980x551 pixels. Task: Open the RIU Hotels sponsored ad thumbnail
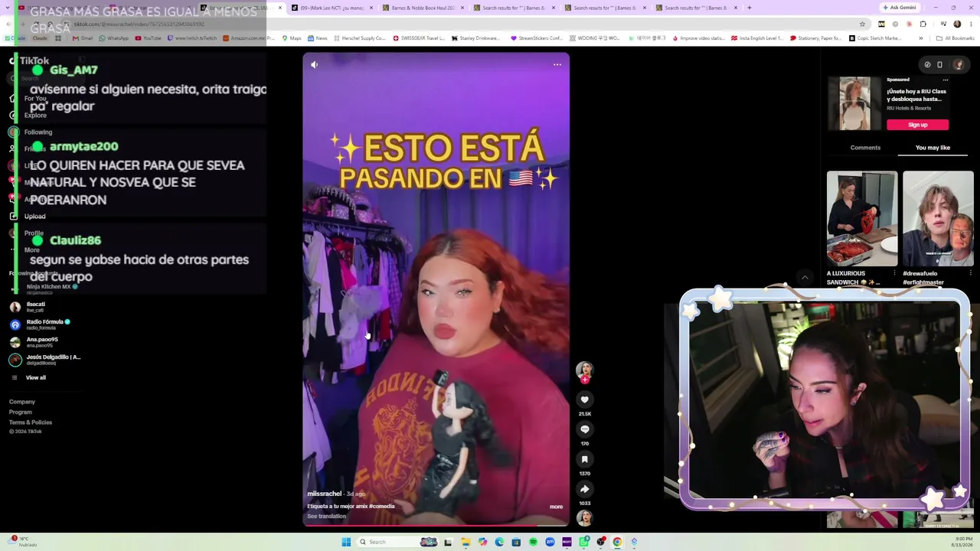[854, 103]
